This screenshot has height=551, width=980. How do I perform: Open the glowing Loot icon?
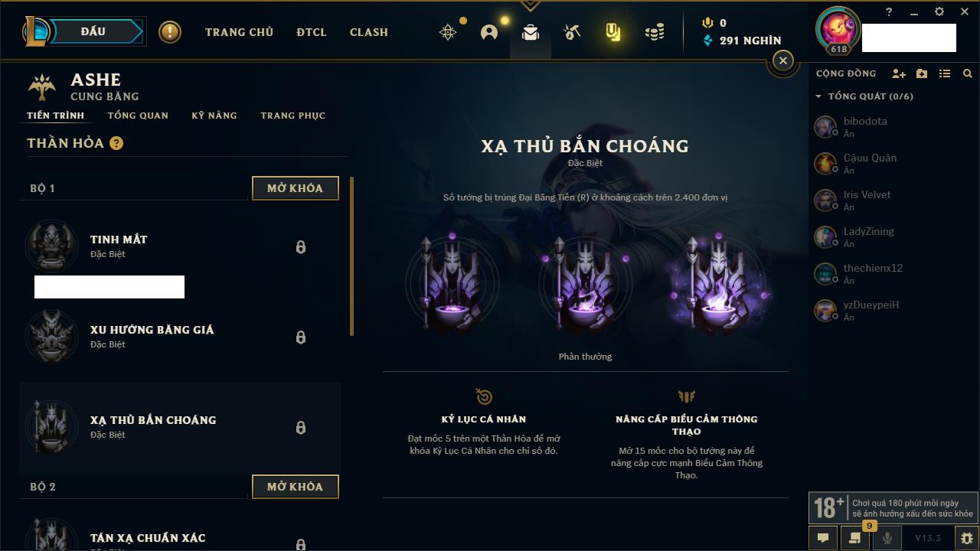point(612,32)
